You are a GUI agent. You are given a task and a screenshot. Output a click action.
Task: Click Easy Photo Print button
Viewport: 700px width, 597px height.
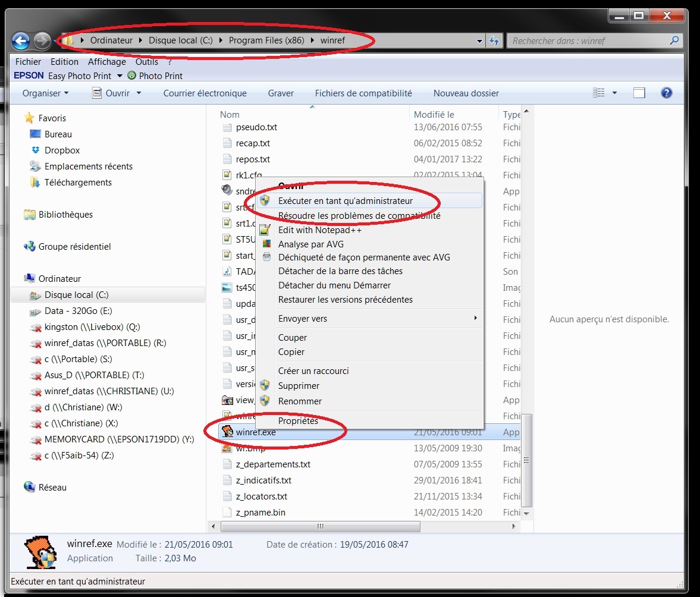(x=80, y=76)
